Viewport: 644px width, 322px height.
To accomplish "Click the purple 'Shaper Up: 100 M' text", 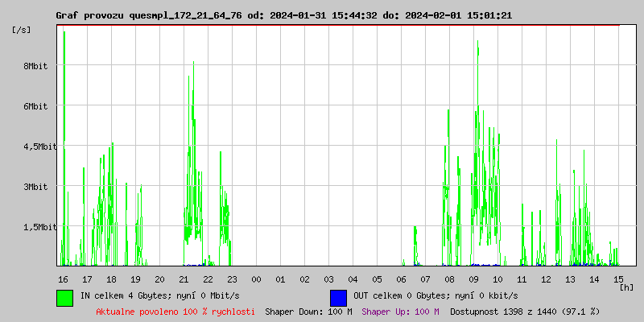I will pyautogui.click(x=400, y=311).
